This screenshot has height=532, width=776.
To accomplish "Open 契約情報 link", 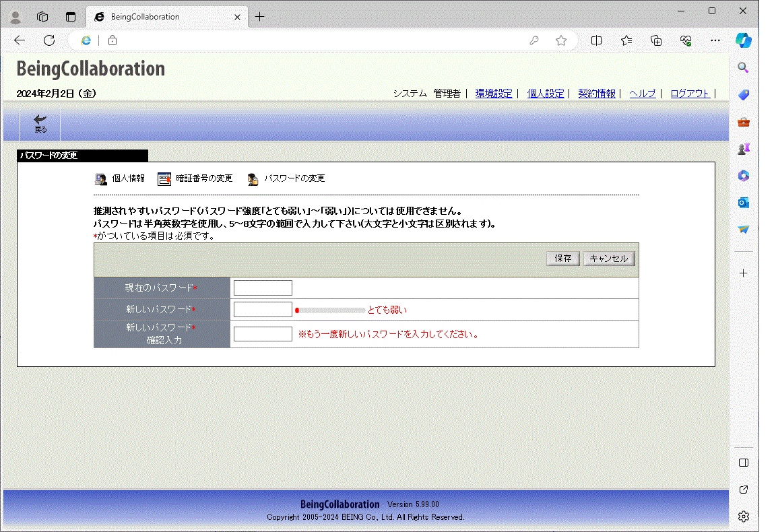I will pos(597,94).
